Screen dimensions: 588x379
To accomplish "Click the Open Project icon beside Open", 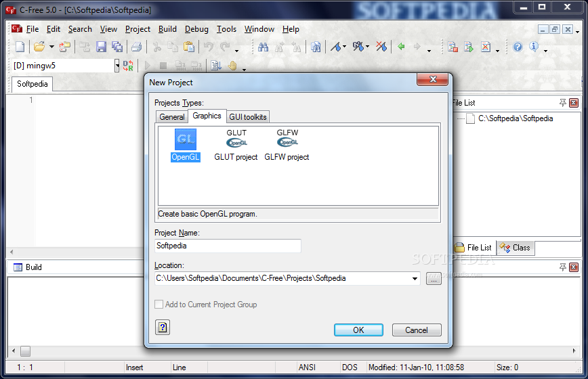I will pos(65,47).
